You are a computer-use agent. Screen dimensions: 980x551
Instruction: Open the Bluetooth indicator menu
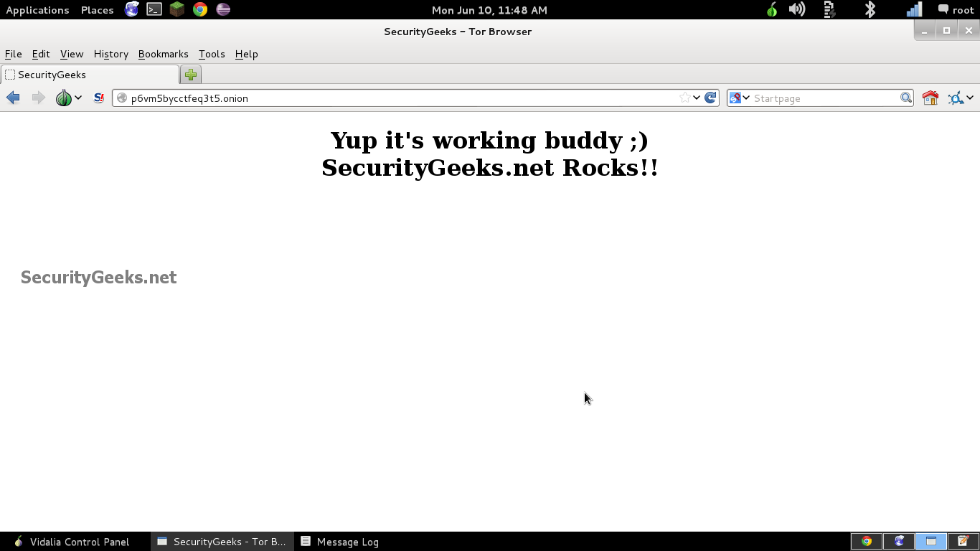point(870,9)
